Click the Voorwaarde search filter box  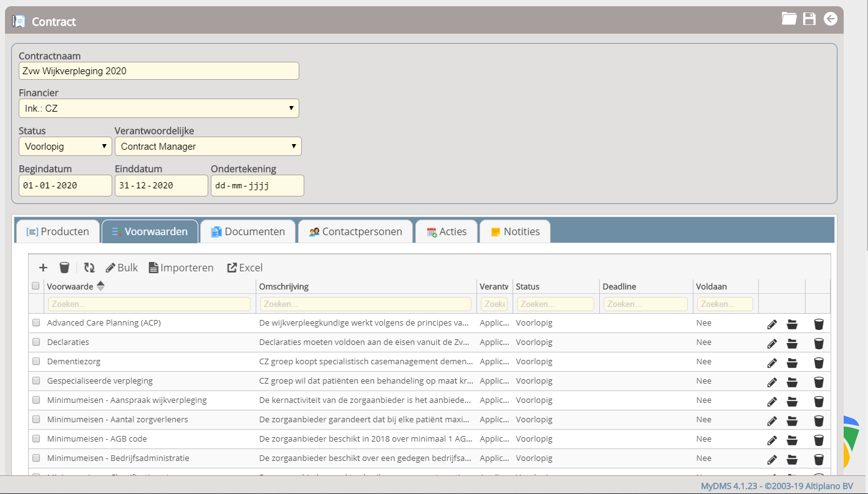click(149, 304)
